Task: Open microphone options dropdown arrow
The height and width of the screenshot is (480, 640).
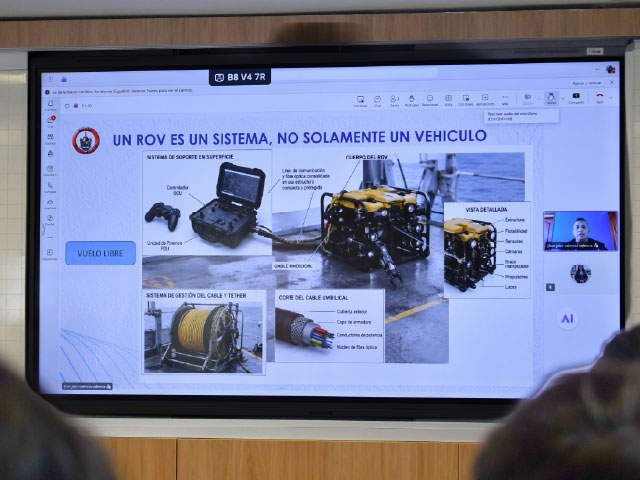Action: point(562,99)
